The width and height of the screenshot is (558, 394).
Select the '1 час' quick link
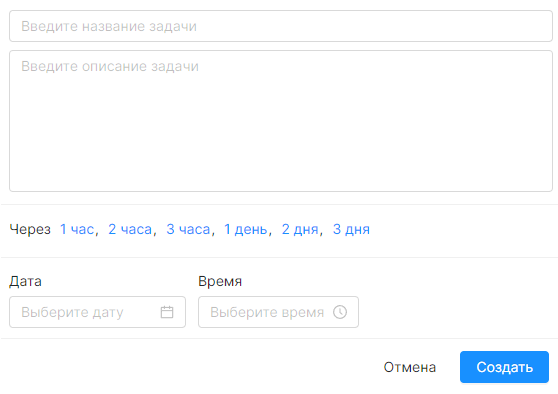pos(77,230)
